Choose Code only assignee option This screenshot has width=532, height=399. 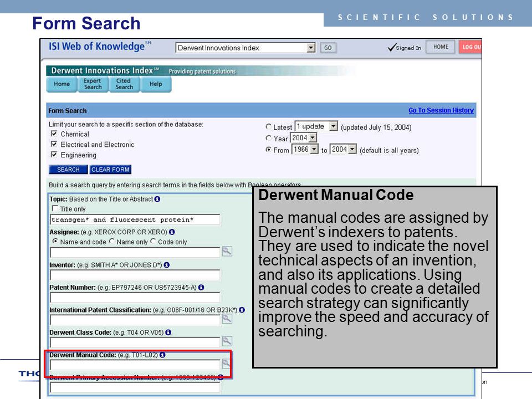153,241
